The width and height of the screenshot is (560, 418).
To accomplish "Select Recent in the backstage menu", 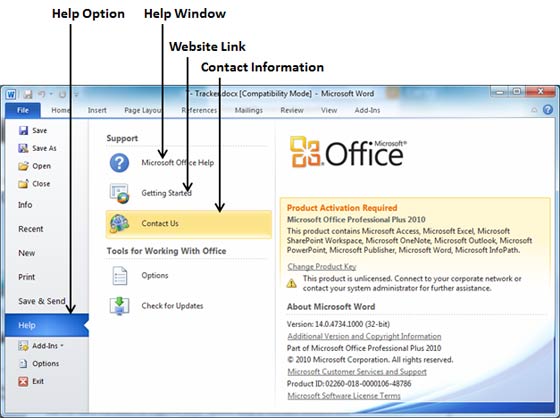I will pyautogui.click(x=31, y=229).
